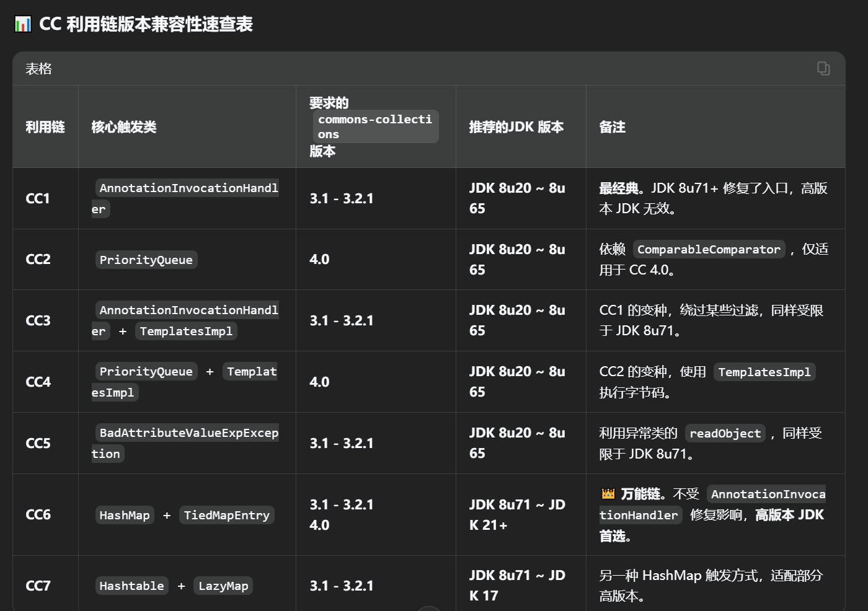Screen dimensions: 868x611
Task: Click the readObject code tag in the CC5 notes
Action: 725,433
